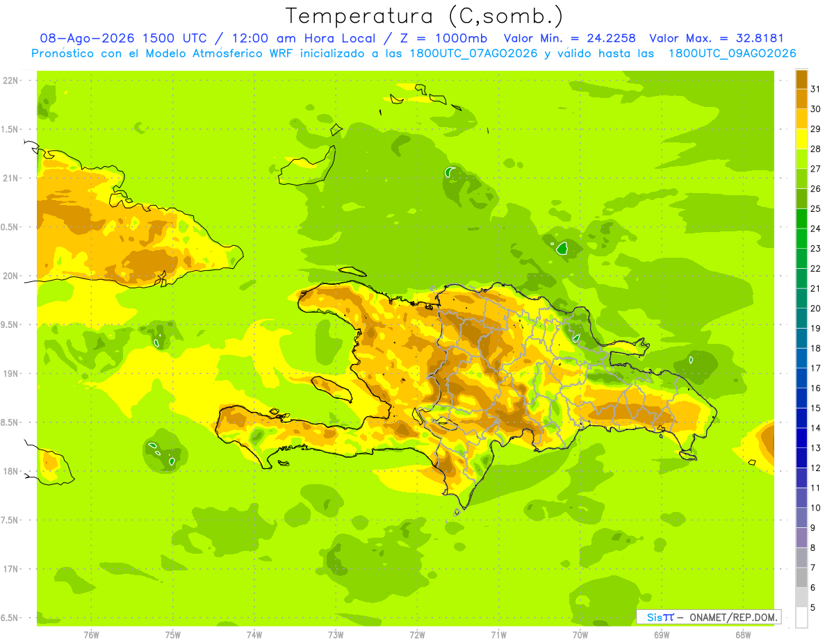Click valid-until time "1800UTC_09AGO2026"
Viewport: 834px width, 644px height.
732,53
